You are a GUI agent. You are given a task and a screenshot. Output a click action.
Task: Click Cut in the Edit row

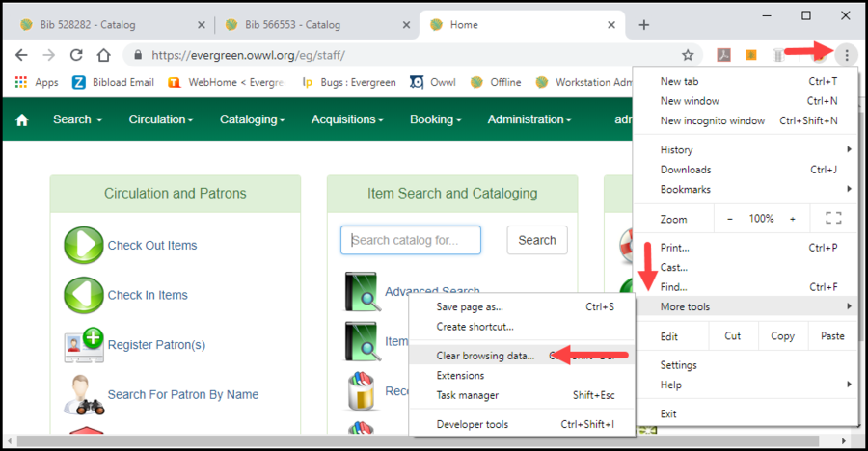[732, 336]
